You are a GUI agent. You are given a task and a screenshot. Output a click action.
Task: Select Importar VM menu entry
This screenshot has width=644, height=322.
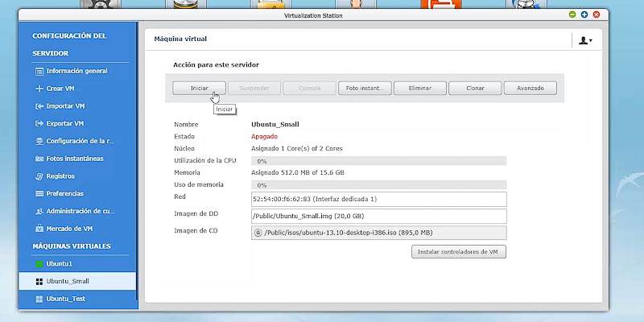pyautogui.click(x=65, y=106)
